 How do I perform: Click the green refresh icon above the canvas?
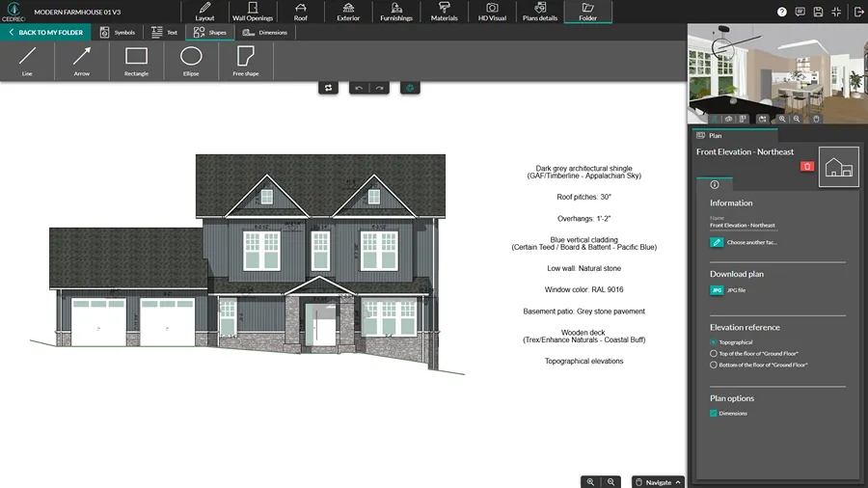(410, 88)
